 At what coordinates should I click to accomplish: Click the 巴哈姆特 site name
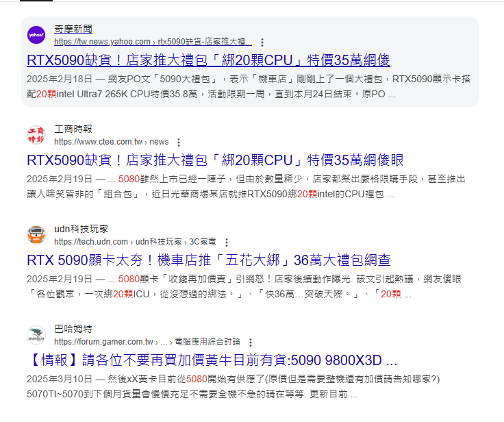point(73,329)
